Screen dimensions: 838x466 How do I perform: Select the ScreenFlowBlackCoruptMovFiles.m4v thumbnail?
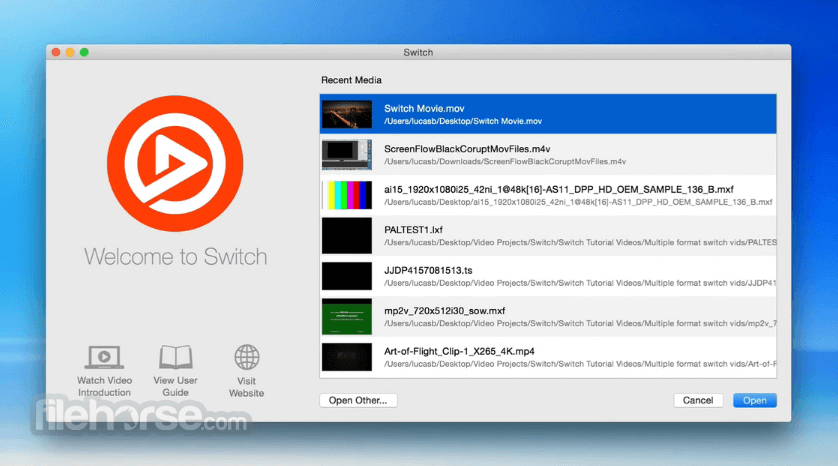click(x=347, y=154)
